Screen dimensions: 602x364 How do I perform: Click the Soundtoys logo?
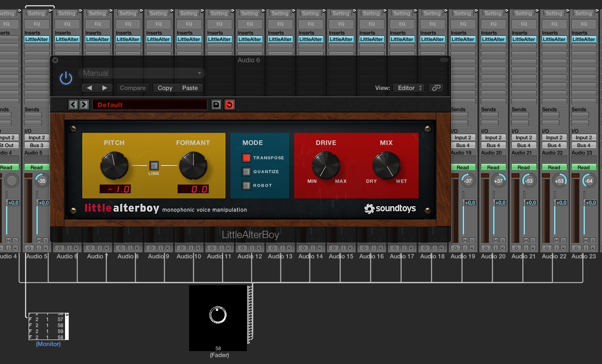pos(390,209)
